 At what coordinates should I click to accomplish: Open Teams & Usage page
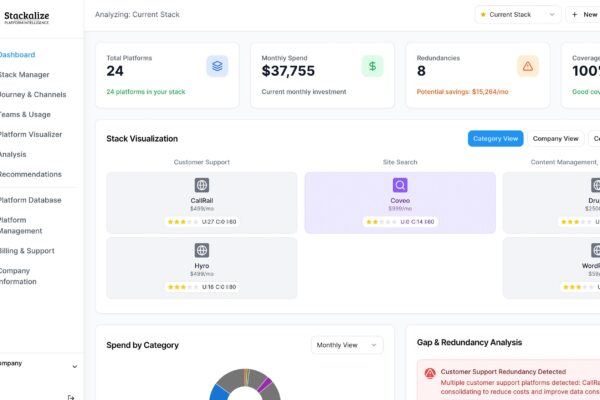(25, 114)
